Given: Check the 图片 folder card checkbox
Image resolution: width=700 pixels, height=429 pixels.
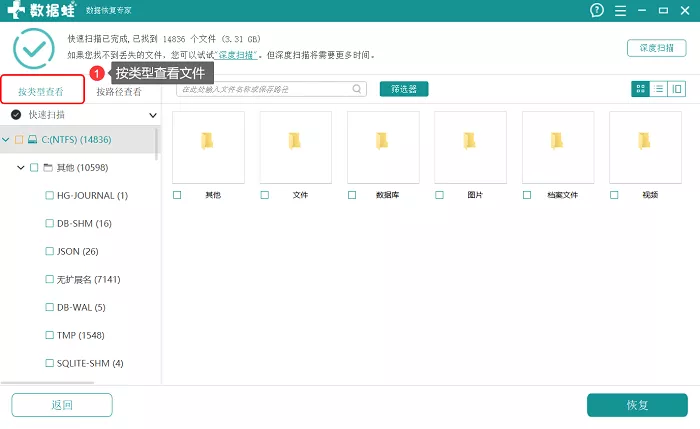Looking at the screenshot, I should 440,195.
